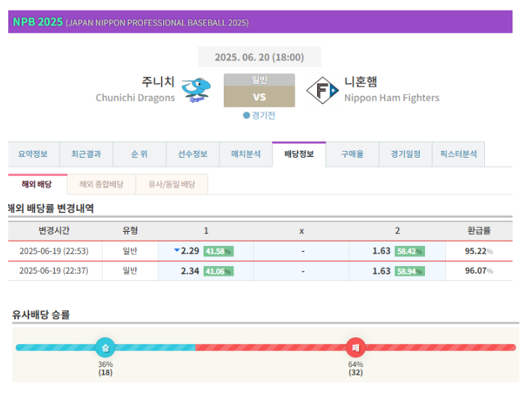Click the 변경시간 column header
532x397 pixels.
coord(54,231)
